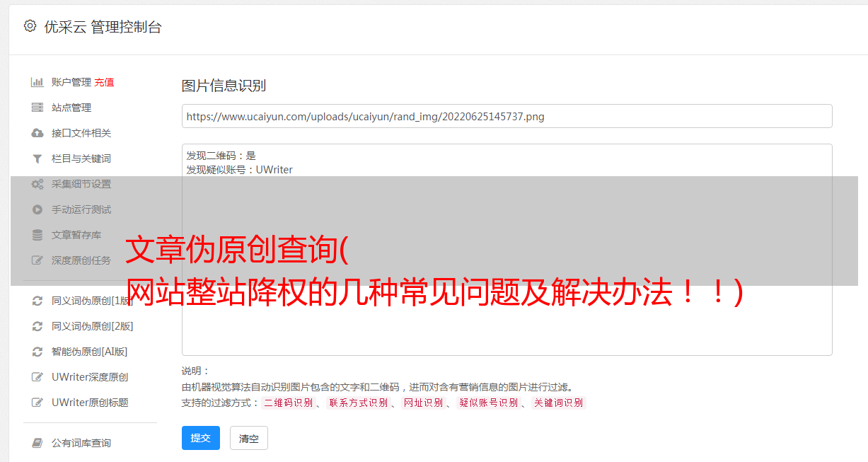Screen dimensions: 868x462
Task: Open 公有词库查询 page
Action: click(x=81, y=443)
